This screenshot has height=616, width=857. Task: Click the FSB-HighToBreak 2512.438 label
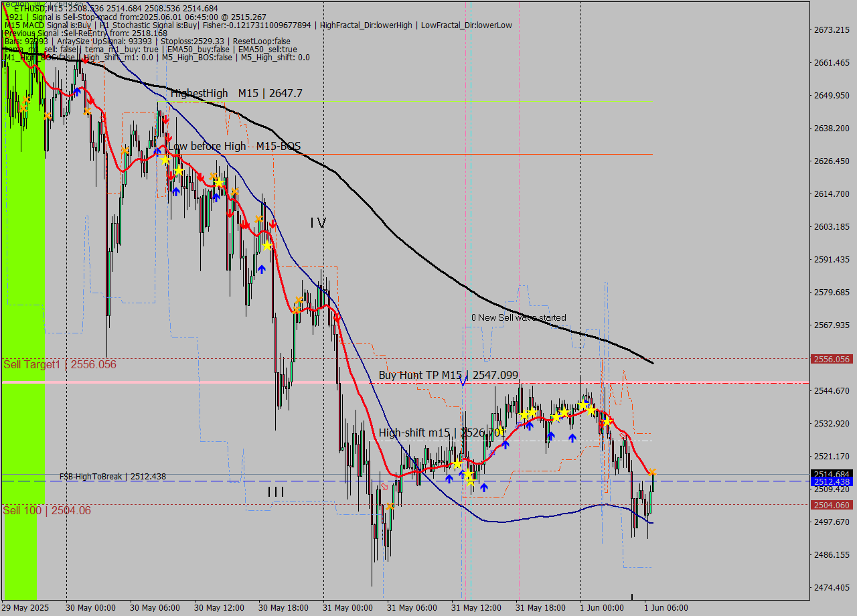coord(112,477)
